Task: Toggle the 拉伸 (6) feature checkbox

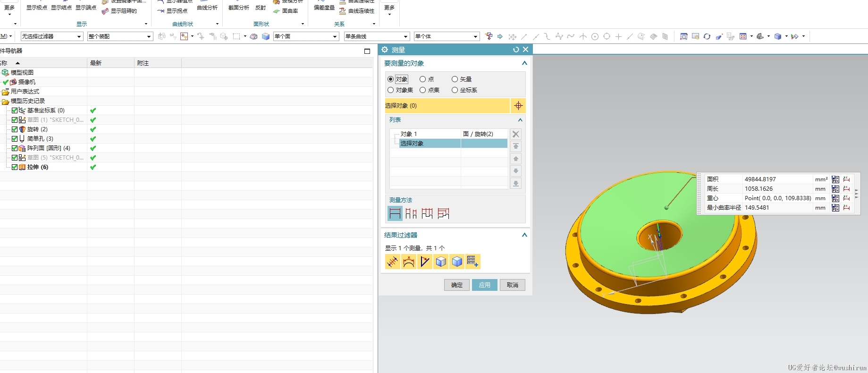Action: tap(15, 167)
